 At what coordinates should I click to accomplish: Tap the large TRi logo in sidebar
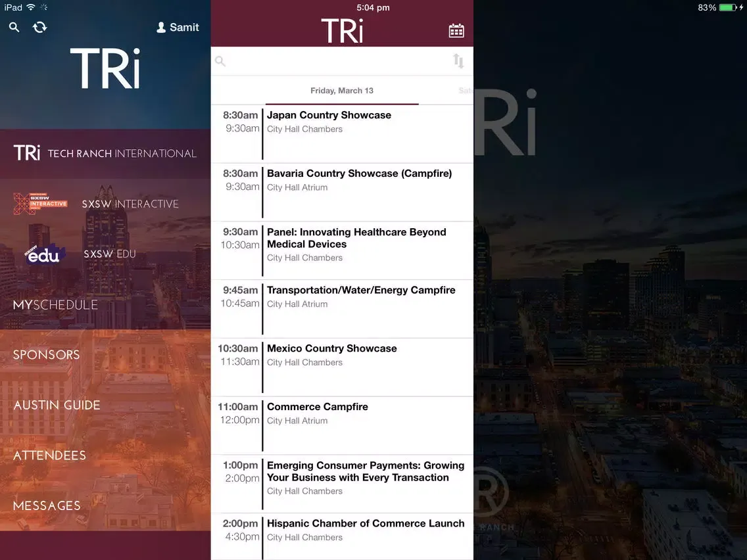tap(105, 68)
